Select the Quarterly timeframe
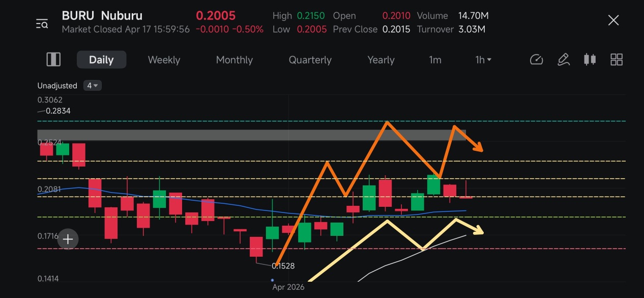This screenshot has width=644, height=298. (x=310, y=60)
